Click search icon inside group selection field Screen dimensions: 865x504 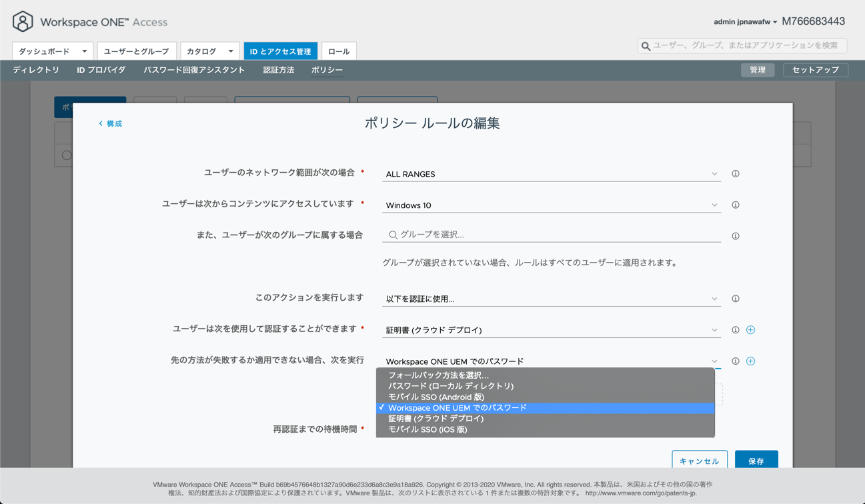pyautogui.click(x=393, y=235)
